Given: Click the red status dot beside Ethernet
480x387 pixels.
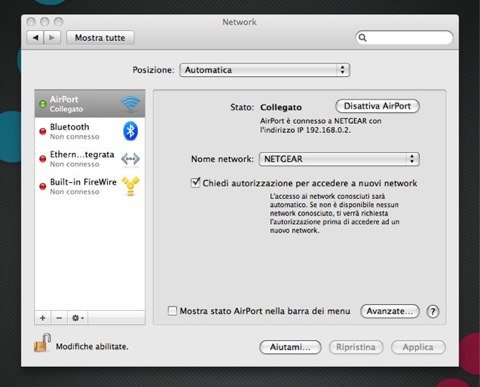Looking at the screenshot, I should coord(43,159).
